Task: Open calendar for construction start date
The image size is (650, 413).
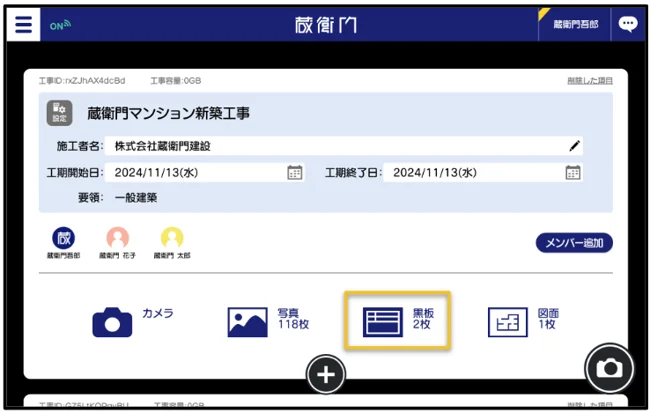Action: point(294,172)
